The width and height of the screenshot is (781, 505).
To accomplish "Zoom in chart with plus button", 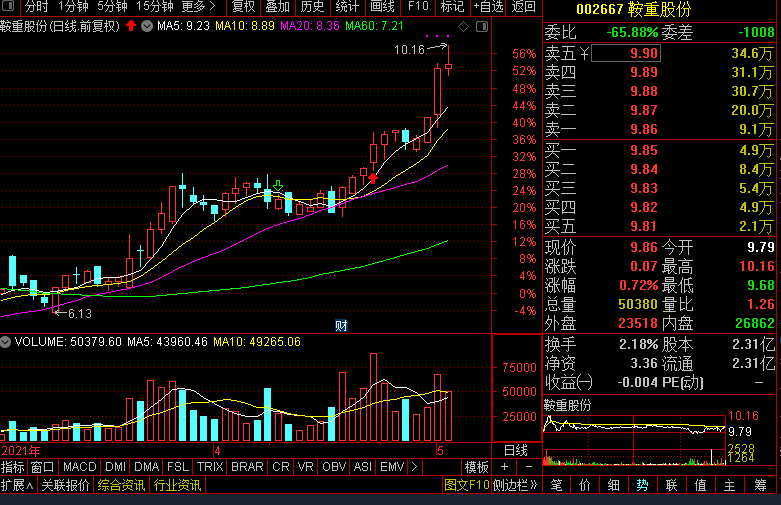I will pyautogui.click(x=505, y=467).
